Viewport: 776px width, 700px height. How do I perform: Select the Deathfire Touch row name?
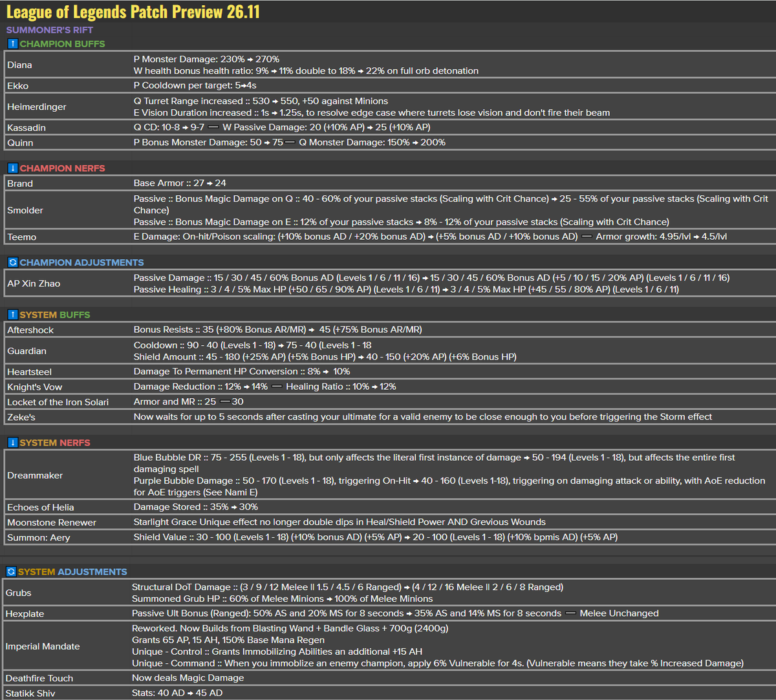tap(39, 679)
